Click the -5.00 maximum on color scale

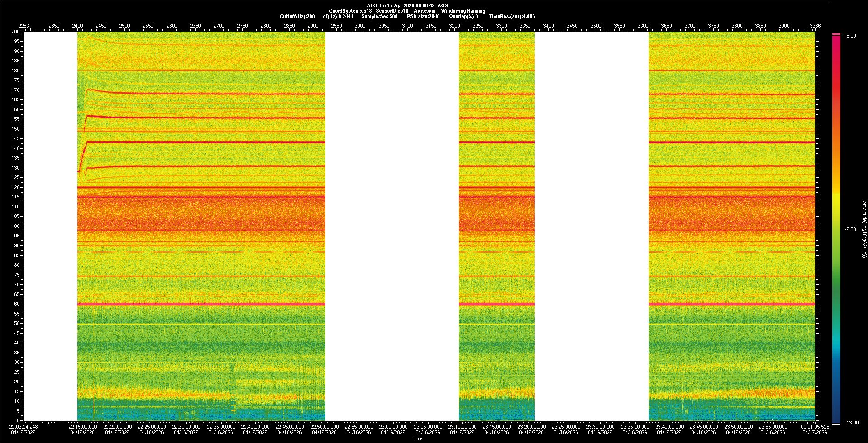click(850, 36)
